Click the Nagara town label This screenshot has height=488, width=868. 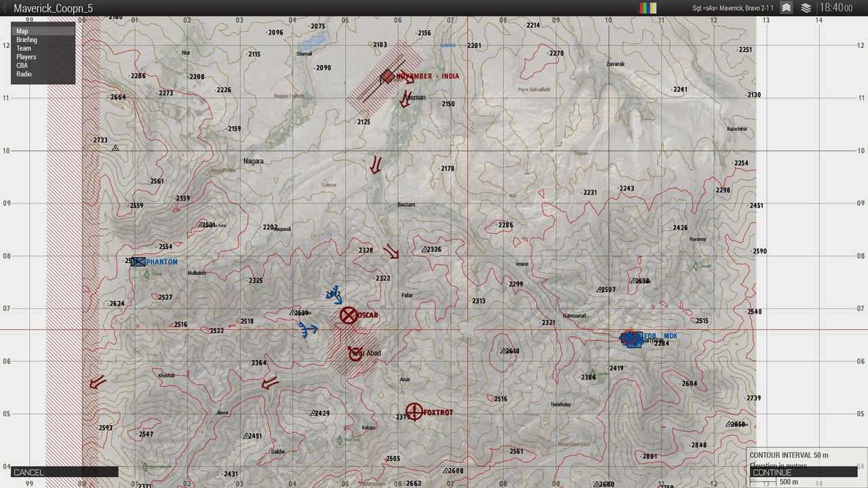click(x=254, y=161)
